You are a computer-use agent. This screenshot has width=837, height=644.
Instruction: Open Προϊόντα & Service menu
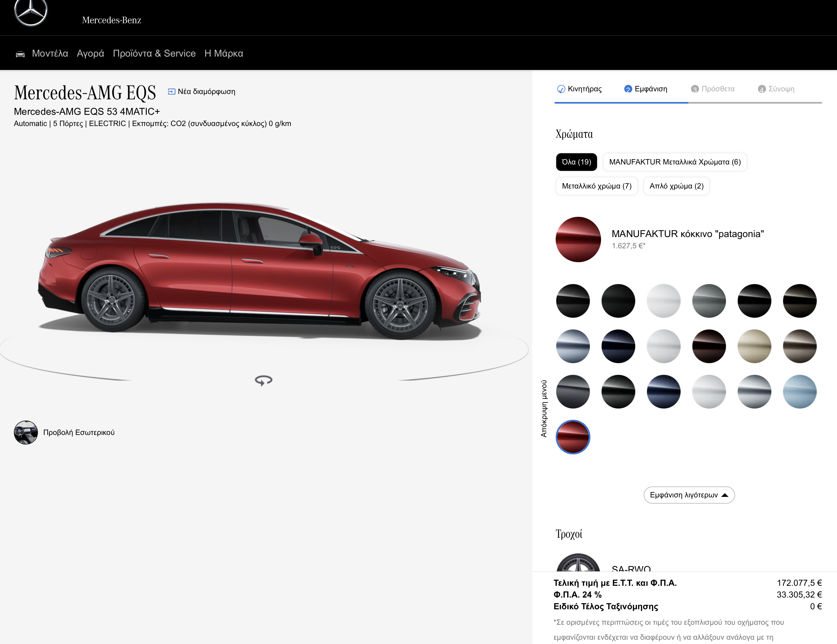(x=154, y=54)
